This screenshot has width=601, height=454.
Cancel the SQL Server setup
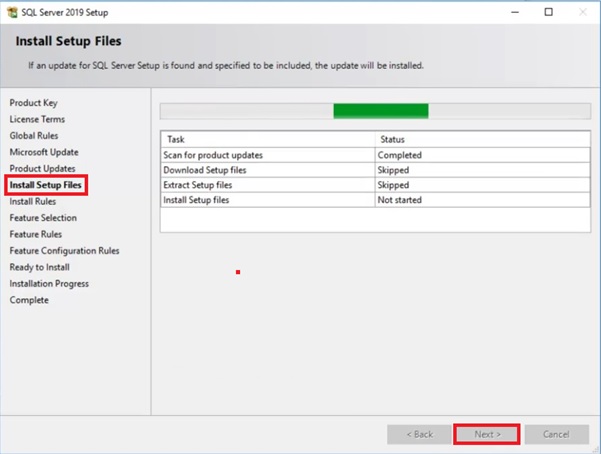coord(556,434)
